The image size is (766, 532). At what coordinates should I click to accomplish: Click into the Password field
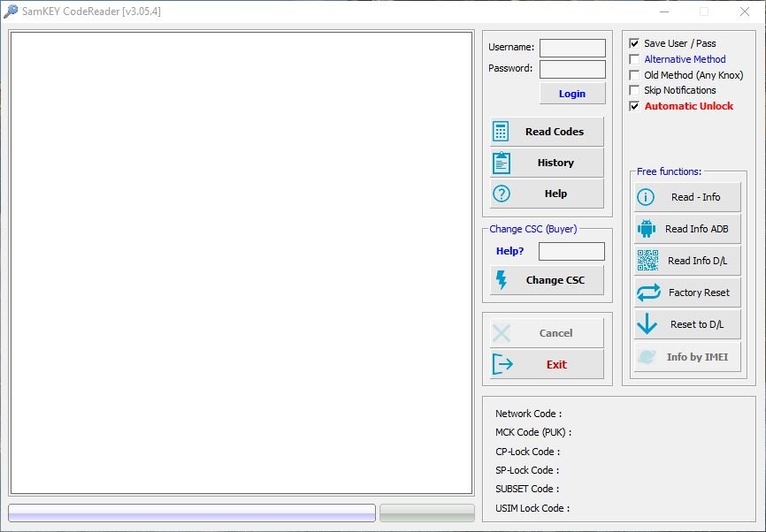(x=572, y=69)
